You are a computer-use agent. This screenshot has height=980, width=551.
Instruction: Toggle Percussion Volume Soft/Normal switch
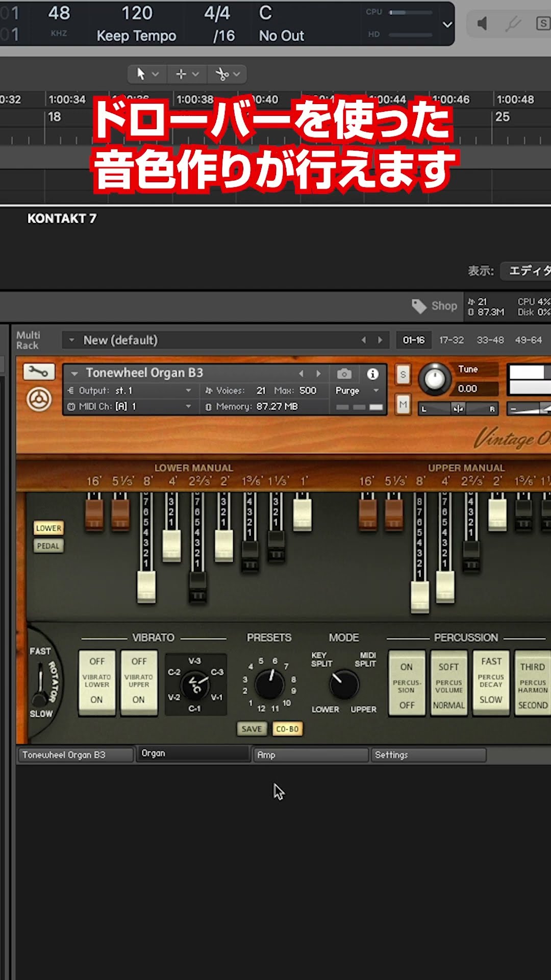(449, 683)
